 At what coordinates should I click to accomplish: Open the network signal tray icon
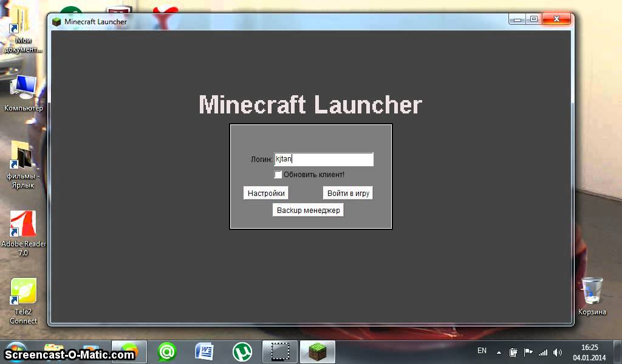pyautogui.click(x=543, y=352)
